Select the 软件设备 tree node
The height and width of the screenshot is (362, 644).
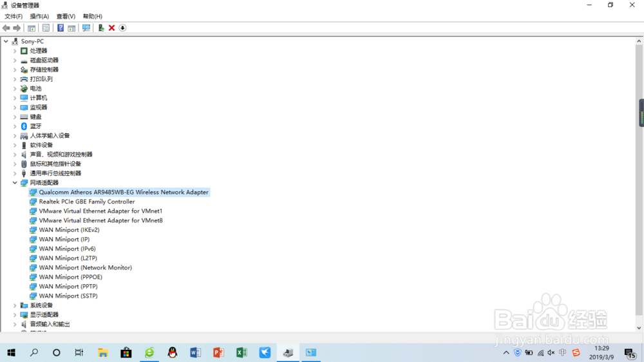click(x=41, y=145)
